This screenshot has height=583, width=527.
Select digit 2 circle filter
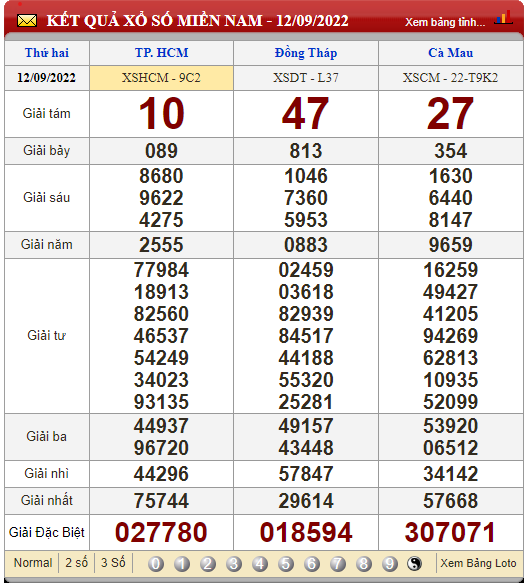(208, 564)
